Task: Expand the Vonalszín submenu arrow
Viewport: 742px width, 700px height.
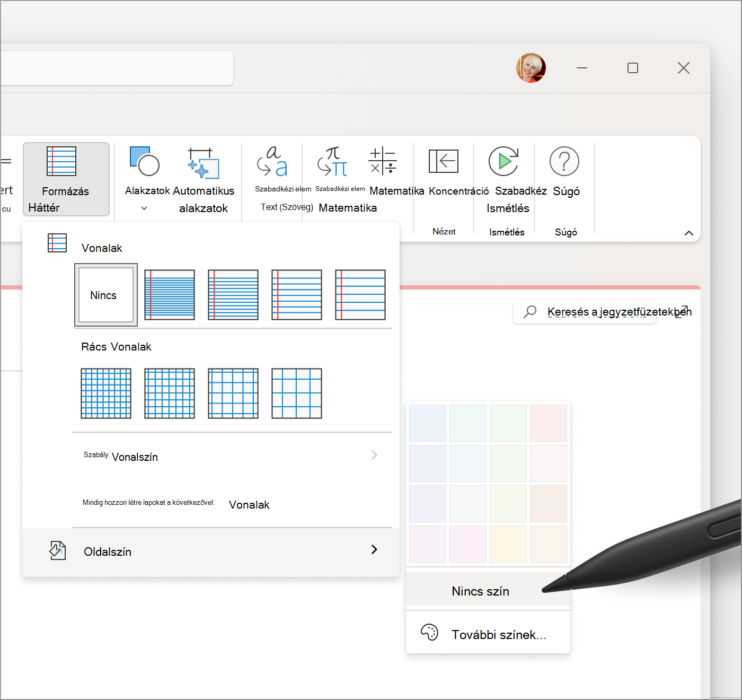Action: point(374,455)
